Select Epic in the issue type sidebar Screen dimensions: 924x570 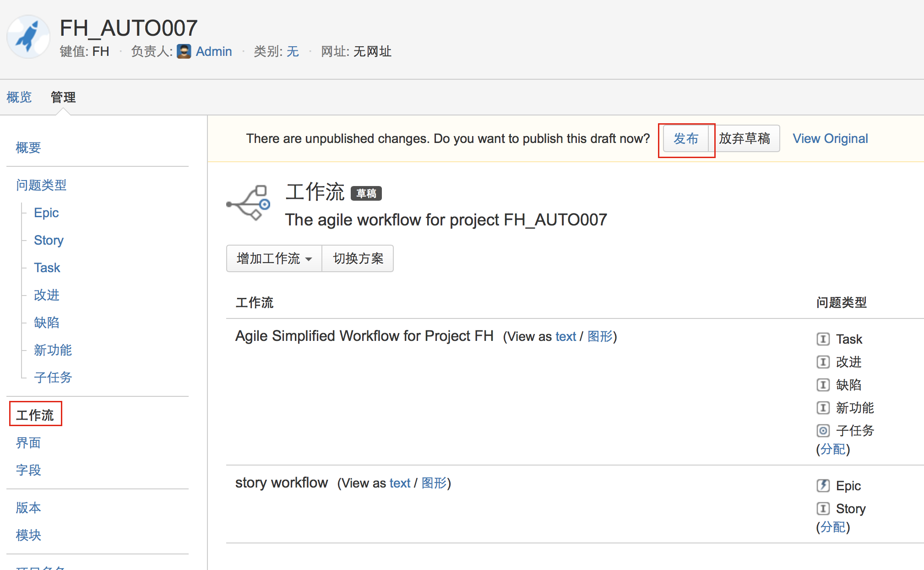46,213
